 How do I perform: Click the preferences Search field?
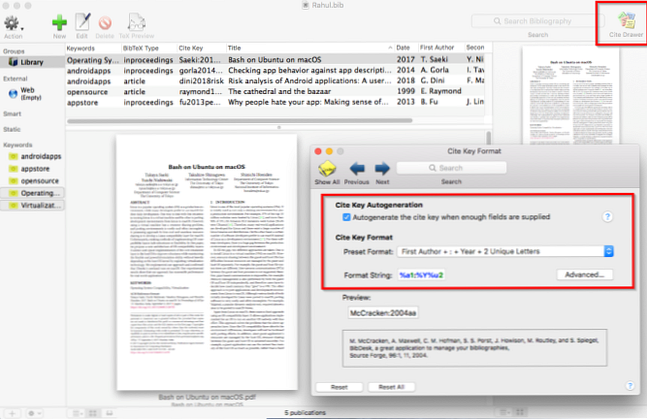point(451,168)
